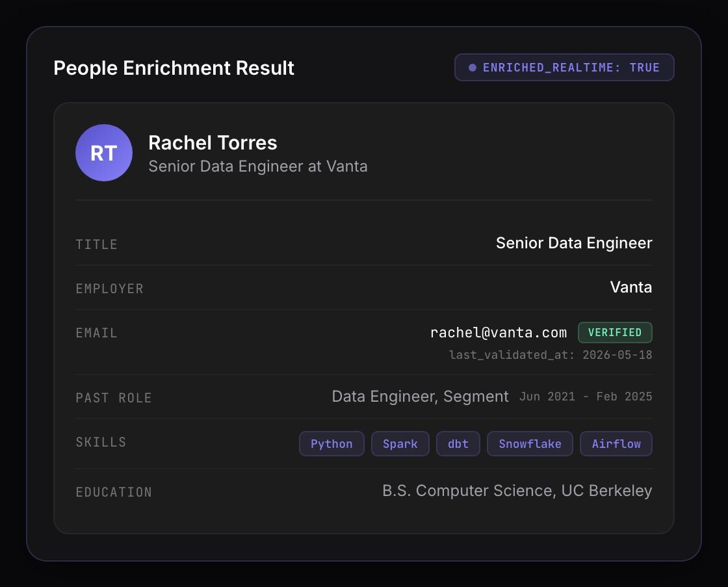
Task: Click the Title value Senior Data Engineer
Action: pos(574,243)
